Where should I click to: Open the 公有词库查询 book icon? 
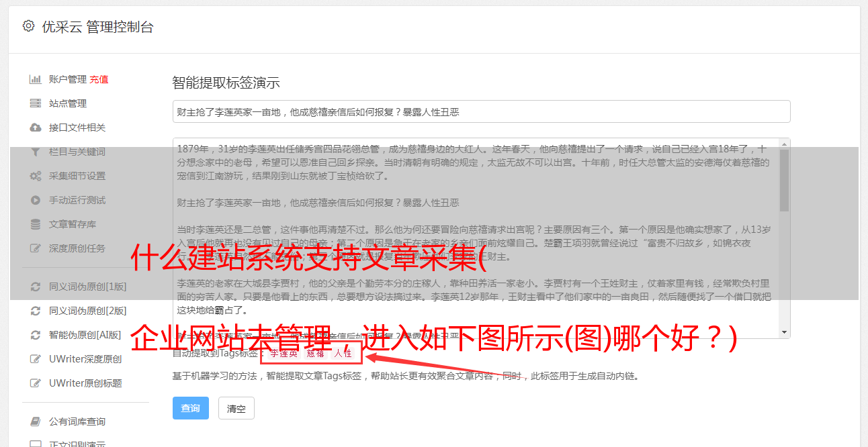(x=36, y=421)
